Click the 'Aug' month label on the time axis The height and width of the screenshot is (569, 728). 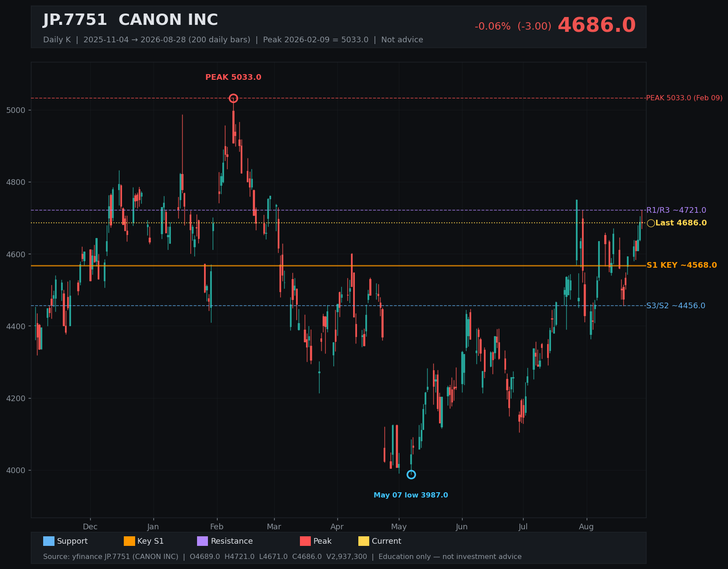(586, 527)
